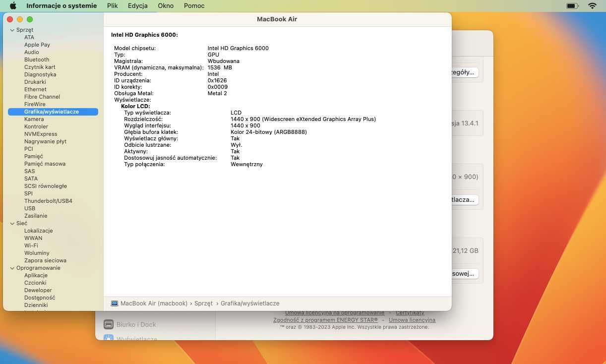Viewport: 606px width, 364px height.
Task: Select PCI in the sidebar
Action: coord(29,149)
